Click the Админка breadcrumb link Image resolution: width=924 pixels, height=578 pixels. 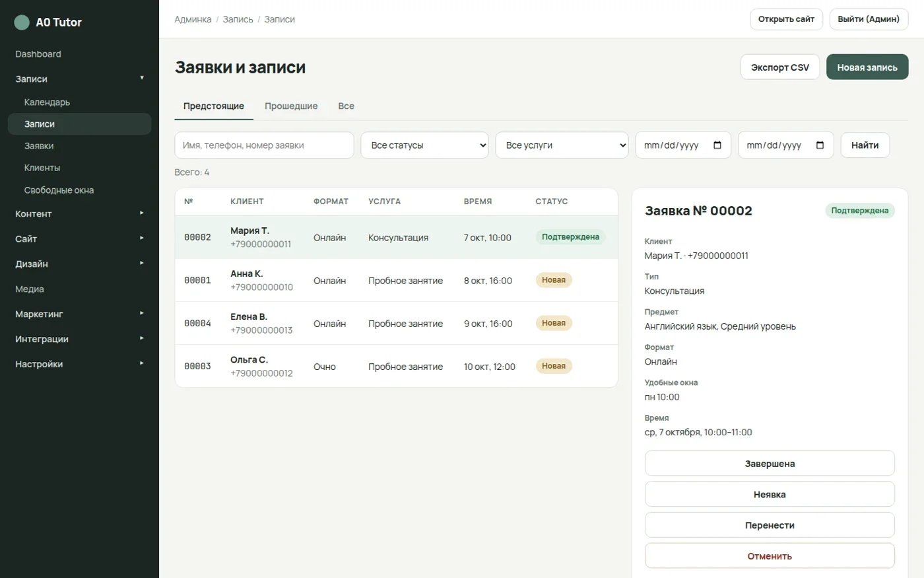(x=193, y=20)
